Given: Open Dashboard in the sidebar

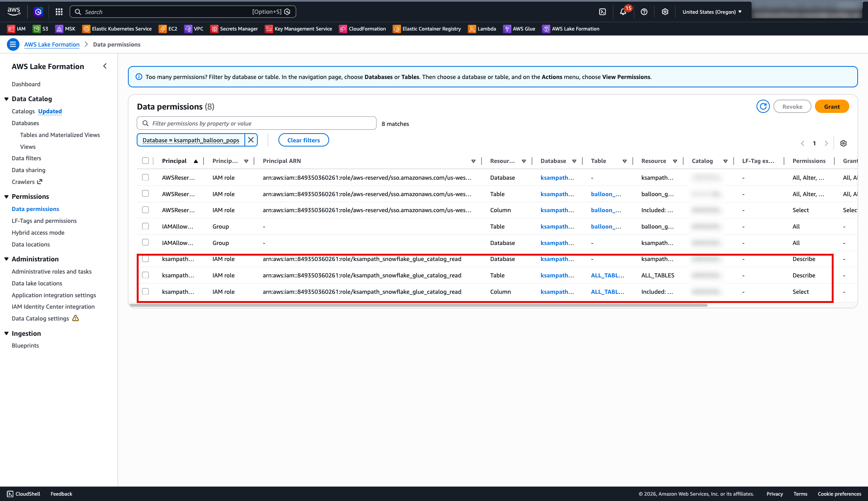Looking at the screenshot, I should pyautogui.click(x=26, y=84).
